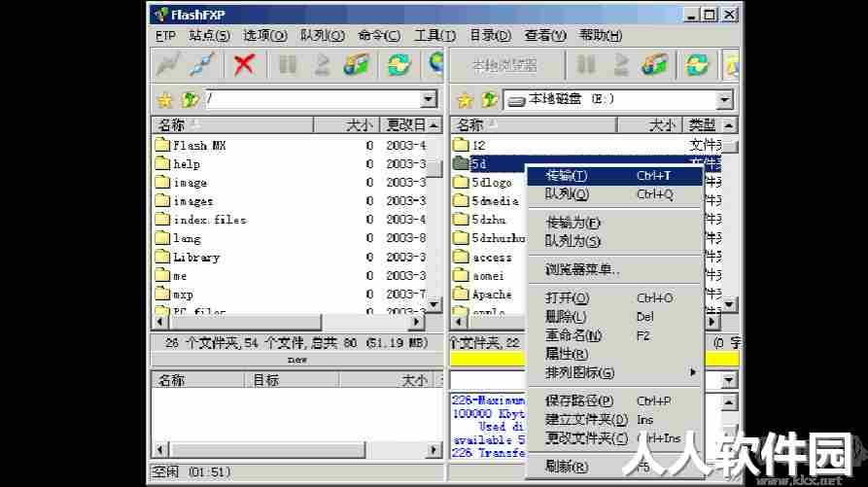
Task: Click the Library folder icon in left pane
Action: point(162,257)
